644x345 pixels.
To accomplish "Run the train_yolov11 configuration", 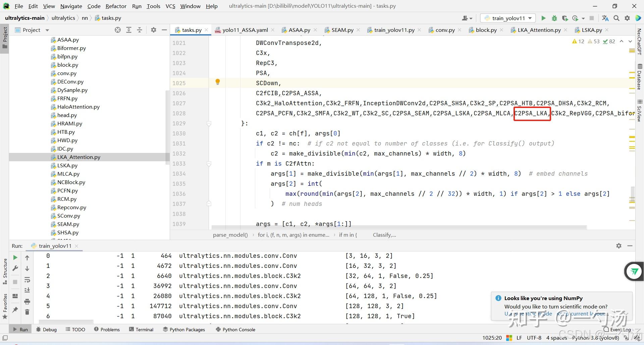I will pyautogui.click(x=544, y=18).
